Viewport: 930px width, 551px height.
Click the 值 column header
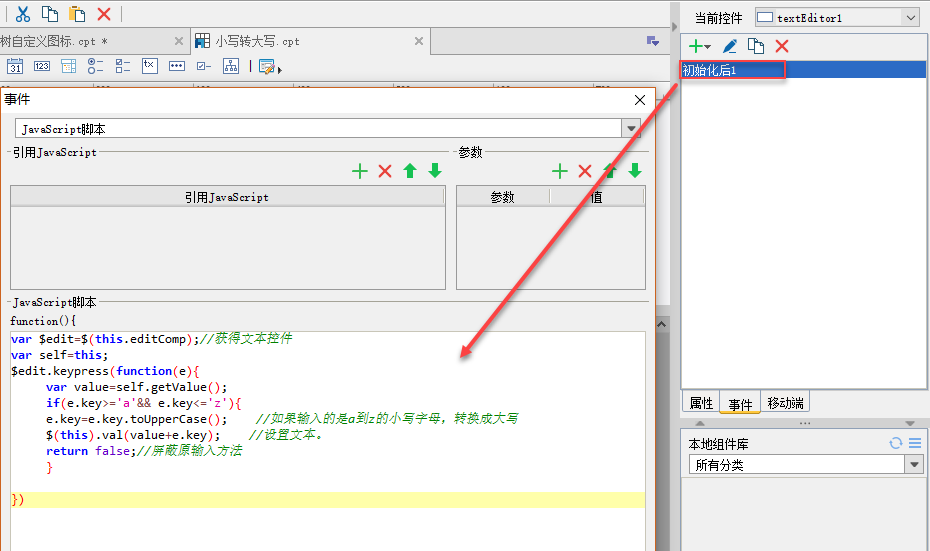(597, 197)
